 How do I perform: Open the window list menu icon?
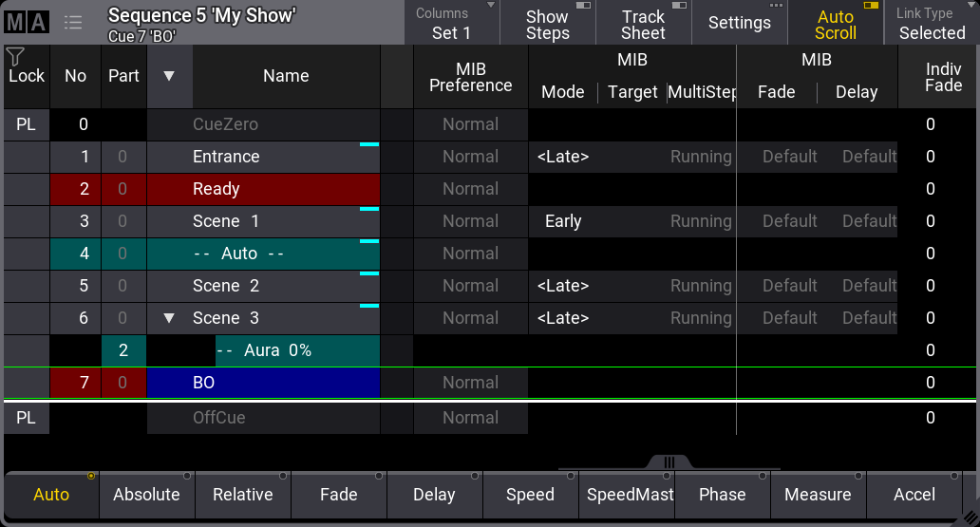[73, 22]
